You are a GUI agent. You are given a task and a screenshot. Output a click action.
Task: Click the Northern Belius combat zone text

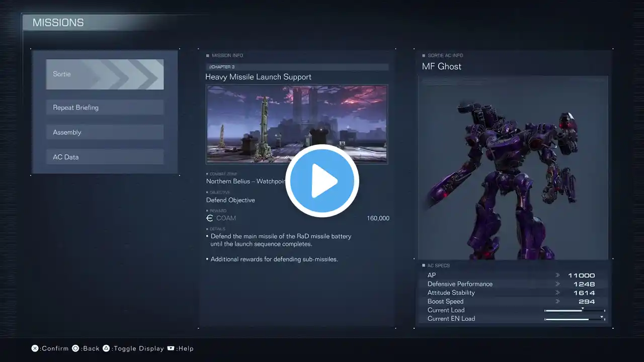coord(246,181)
